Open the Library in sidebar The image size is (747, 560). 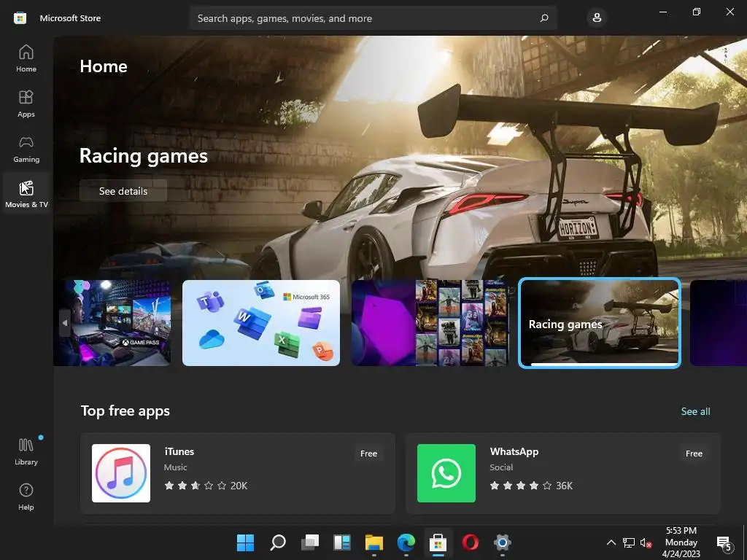[26, 451]
